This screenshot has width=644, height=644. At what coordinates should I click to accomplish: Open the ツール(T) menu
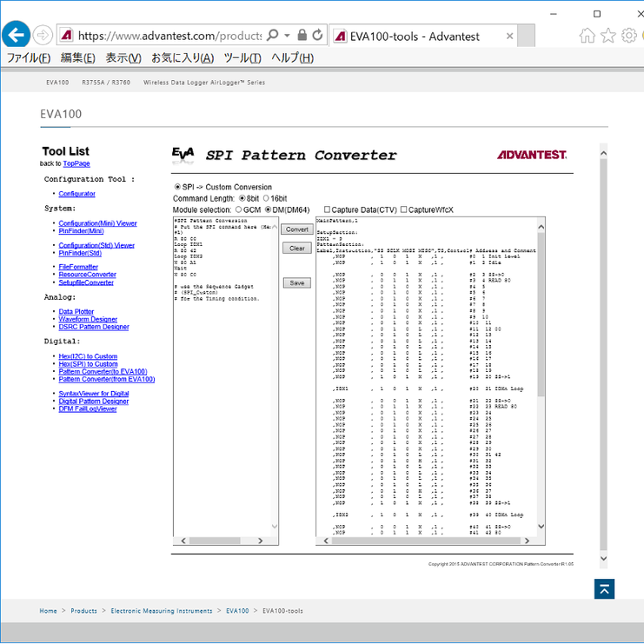pos(242,57)
